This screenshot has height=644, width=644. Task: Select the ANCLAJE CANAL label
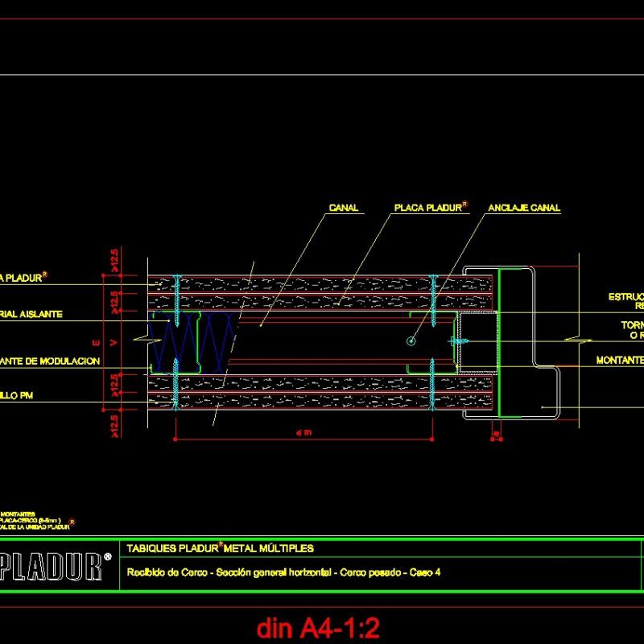pyautogui.click(x=524, y=208)
